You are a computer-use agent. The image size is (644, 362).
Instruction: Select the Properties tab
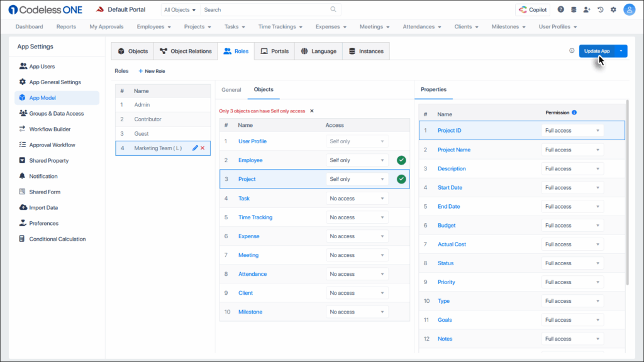coord(433,89)
